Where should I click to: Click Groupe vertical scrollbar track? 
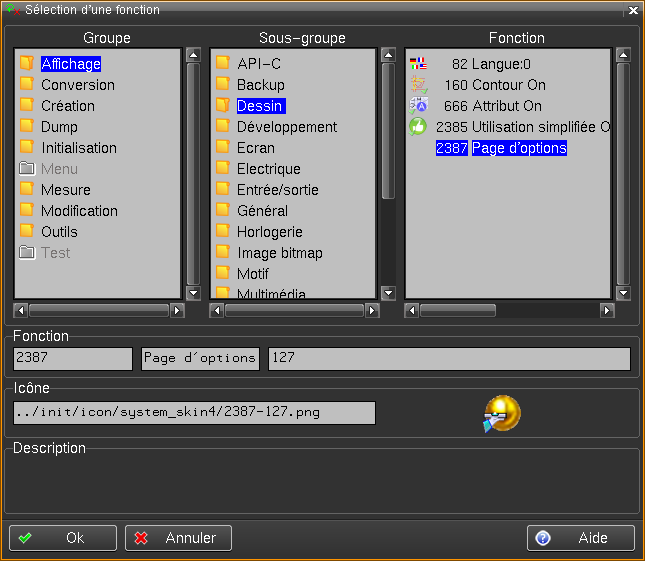coord(193,174)
